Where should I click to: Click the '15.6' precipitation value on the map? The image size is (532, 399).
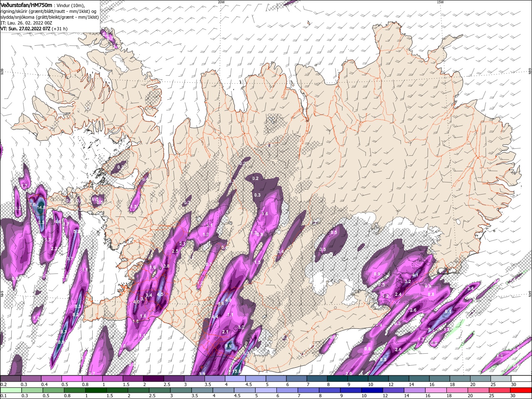point(237,371)
